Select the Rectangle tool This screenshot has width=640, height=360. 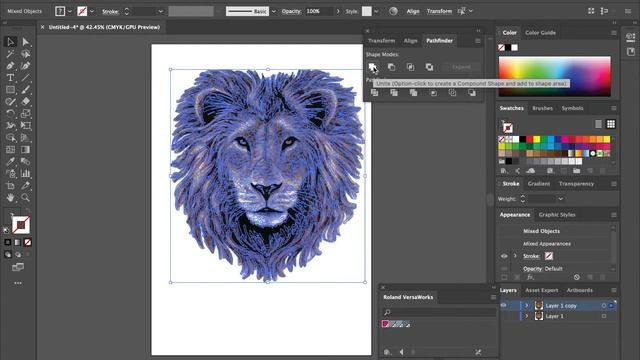pyautogui.click(x=10, y=90)
